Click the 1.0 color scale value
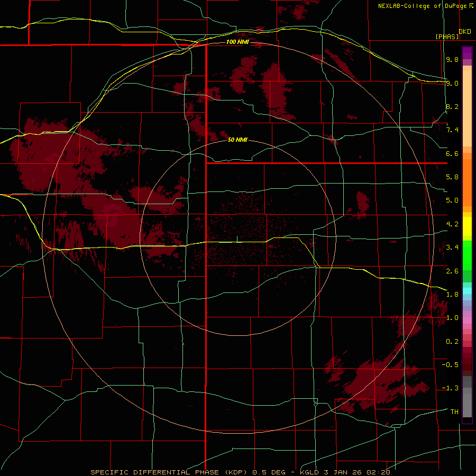Image resolution: width=476 pixels, height=476 pixels. click(452, 318)
